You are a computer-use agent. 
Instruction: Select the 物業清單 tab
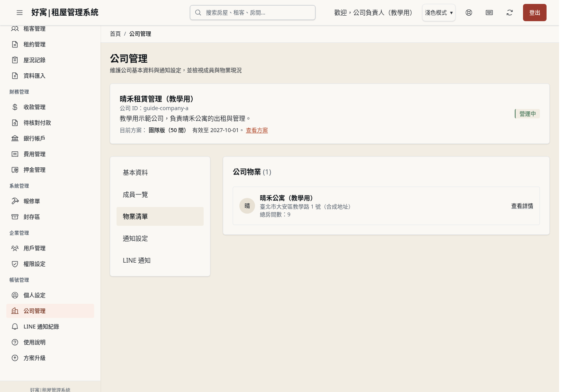[x=160, y=216]
